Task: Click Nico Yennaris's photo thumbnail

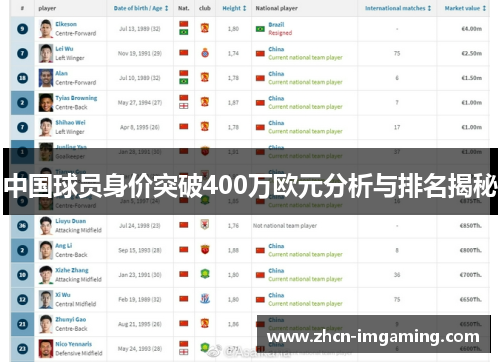Action: pyautogui.click(x=46, y=349)
